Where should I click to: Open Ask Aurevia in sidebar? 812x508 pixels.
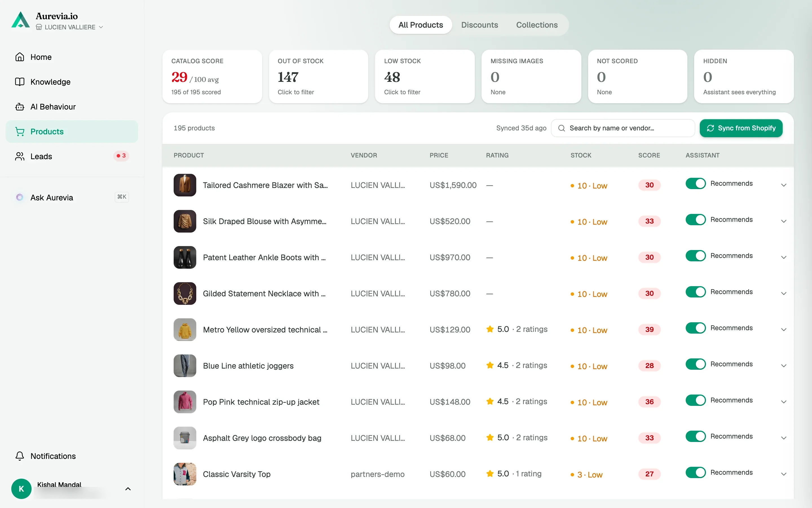click(x=72, y=197)
